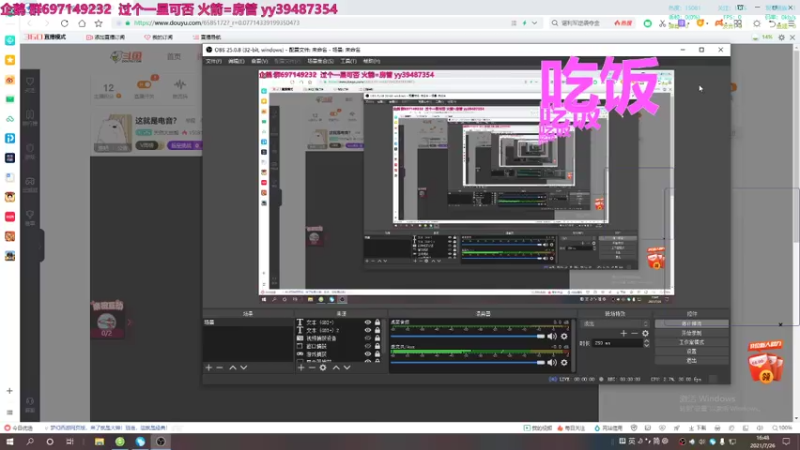Add a scene transition with the plus icon
This screenshot has width=800, height=450.
623,333
